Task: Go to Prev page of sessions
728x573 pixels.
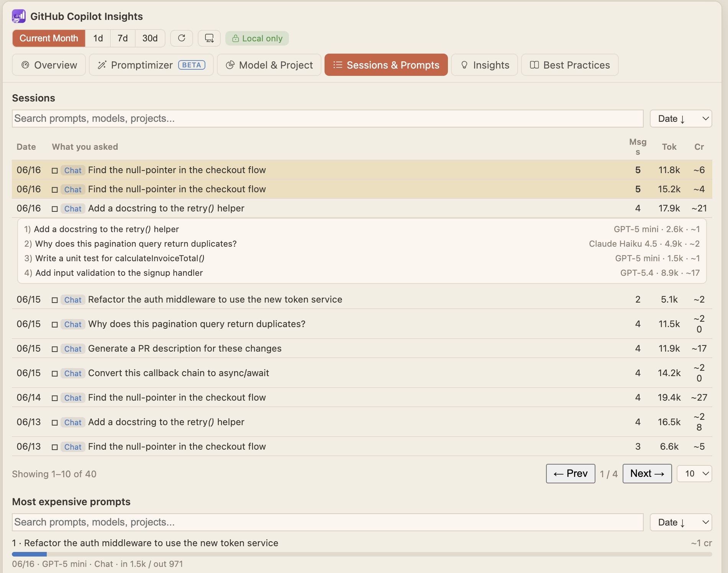Action: tap(571, 473)
